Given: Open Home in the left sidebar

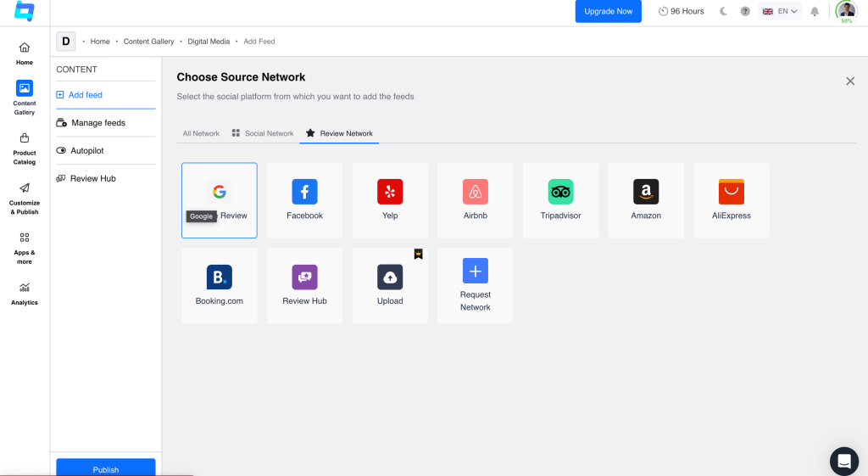Looking at the screenshot, I should pyautogui.click(x=25, y=53).
